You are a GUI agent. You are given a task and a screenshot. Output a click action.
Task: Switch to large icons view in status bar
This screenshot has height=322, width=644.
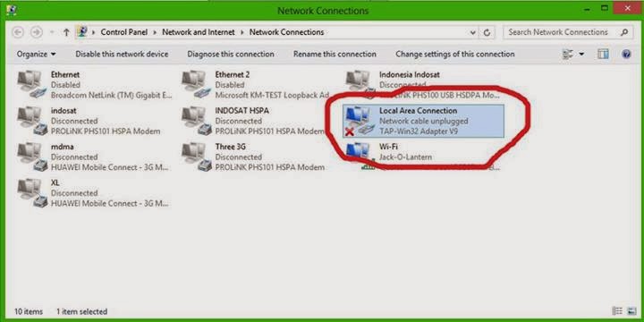pos(631,311)
